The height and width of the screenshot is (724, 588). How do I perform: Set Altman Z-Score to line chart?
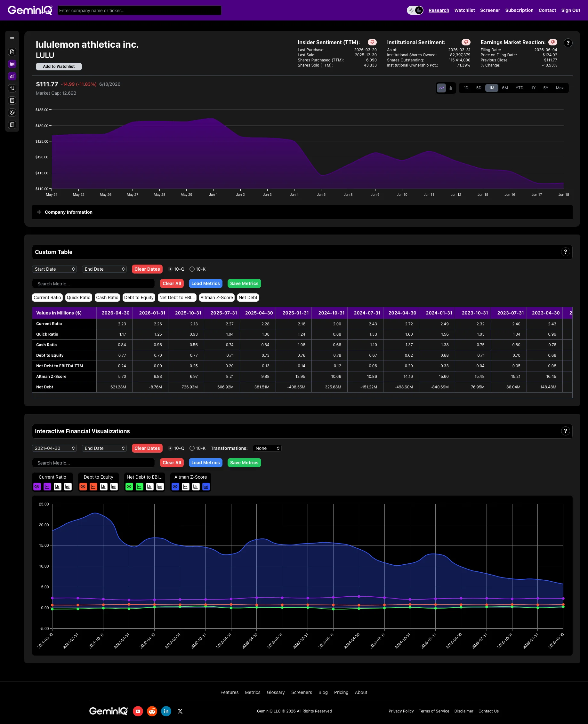(186, 487)
